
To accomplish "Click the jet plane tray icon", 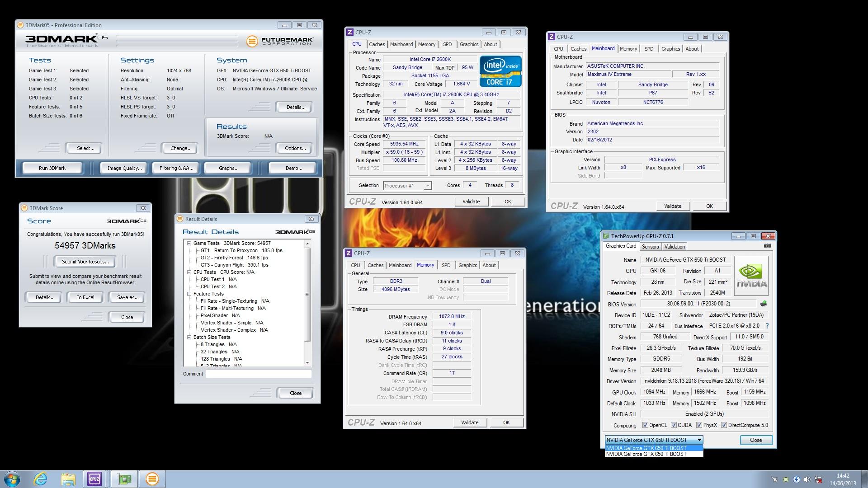I will [774, 479].
